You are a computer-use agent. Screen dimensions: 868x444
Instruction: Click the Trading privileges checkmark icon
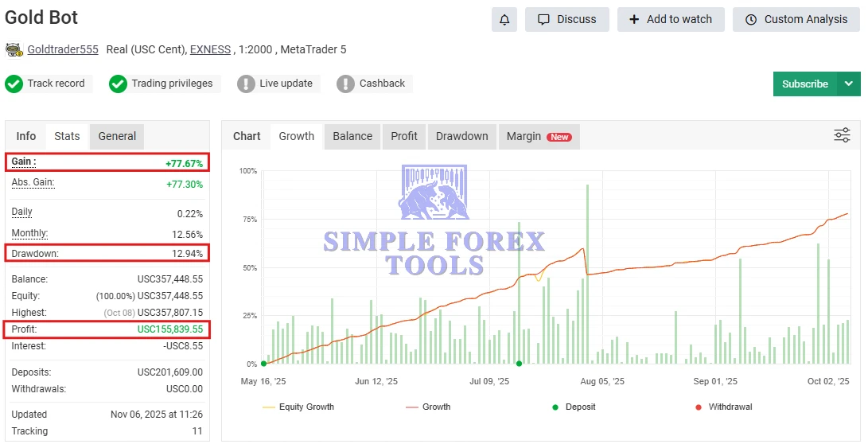click(x=118, y=84)
